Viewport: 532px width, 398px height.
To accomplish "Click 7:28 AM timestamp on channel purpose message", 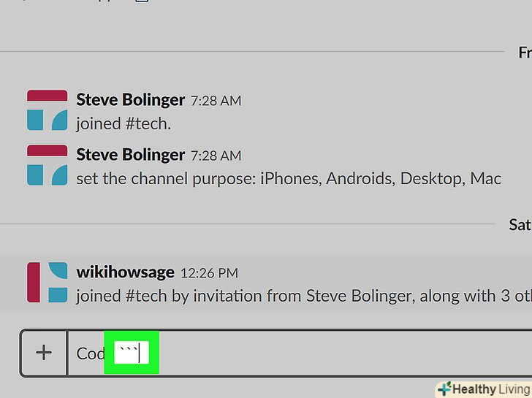I will tap(216, 156).
